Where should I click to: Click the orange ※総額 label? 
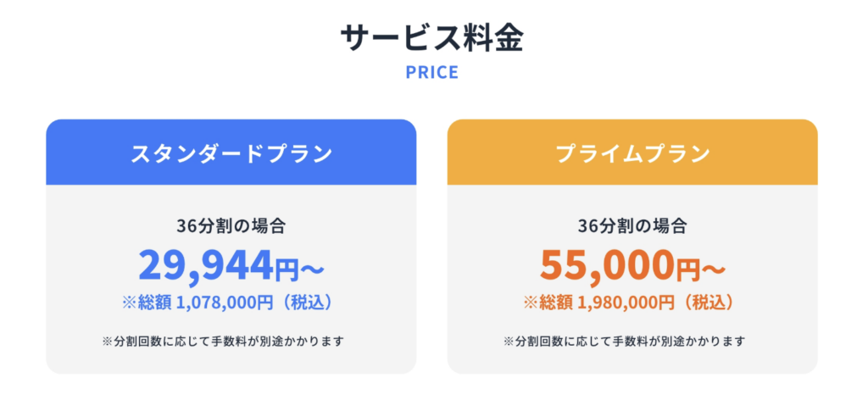click(x=549, y=302)
